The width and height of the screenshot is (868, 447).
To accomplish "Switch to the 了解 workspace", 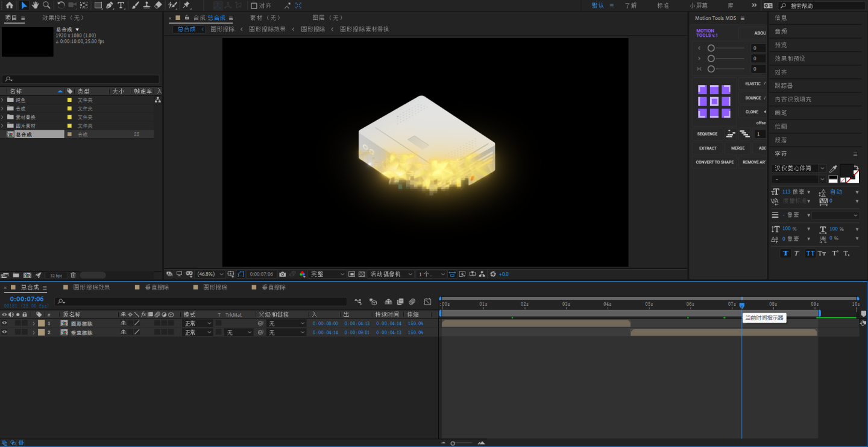I will 631,5.
